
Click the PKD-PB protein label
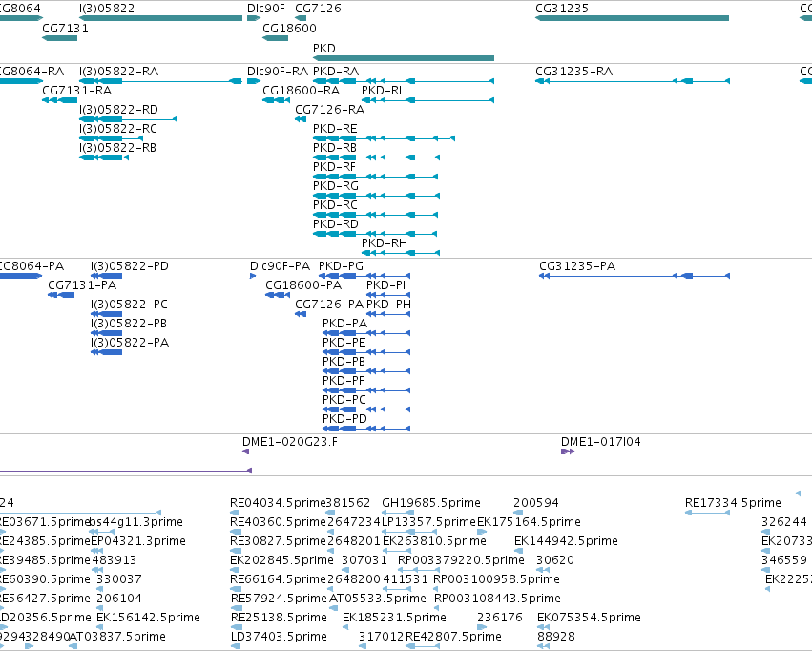point(344,362)
